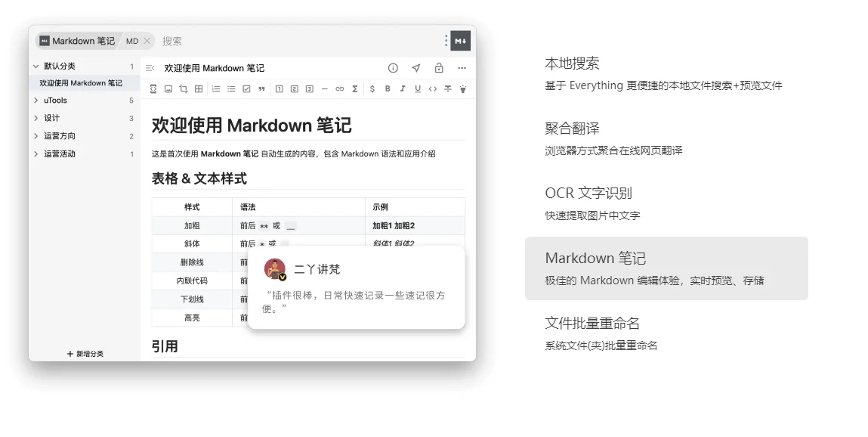
Task: Insert a horizontal rule divider from the toolbar
Action: pos(324,88)
